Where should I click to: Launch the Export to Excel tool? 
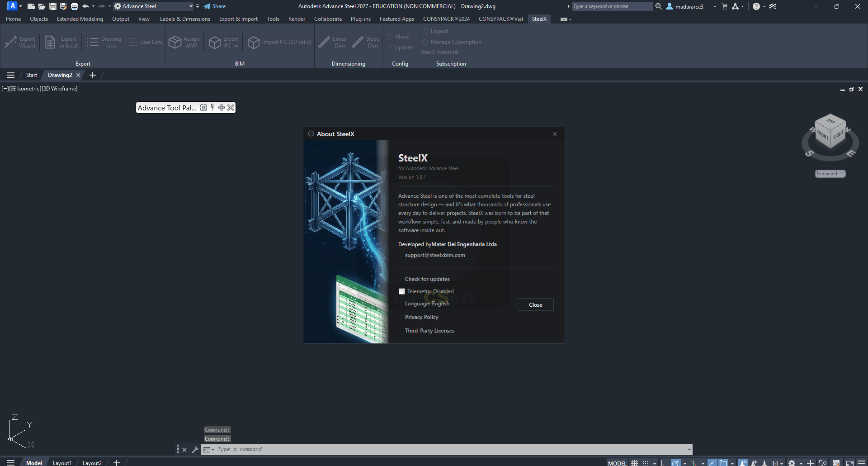point(61,42)
